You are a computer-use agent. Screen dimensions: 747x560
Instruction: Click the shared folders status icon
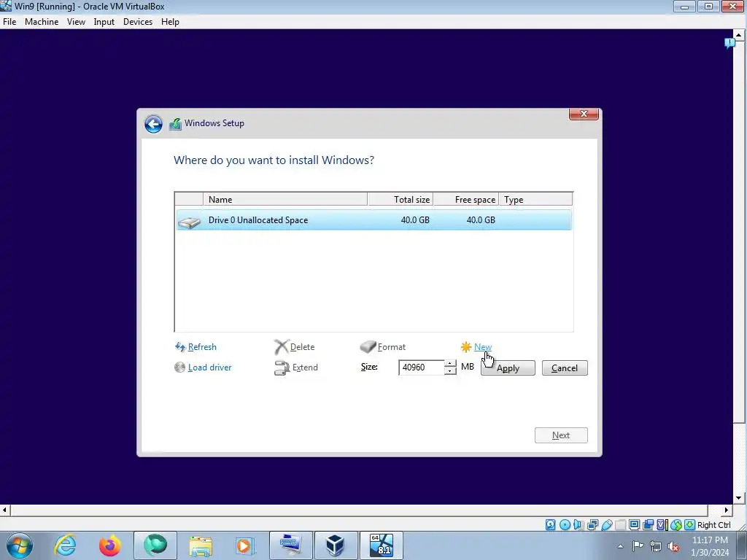tap(620, 525)
